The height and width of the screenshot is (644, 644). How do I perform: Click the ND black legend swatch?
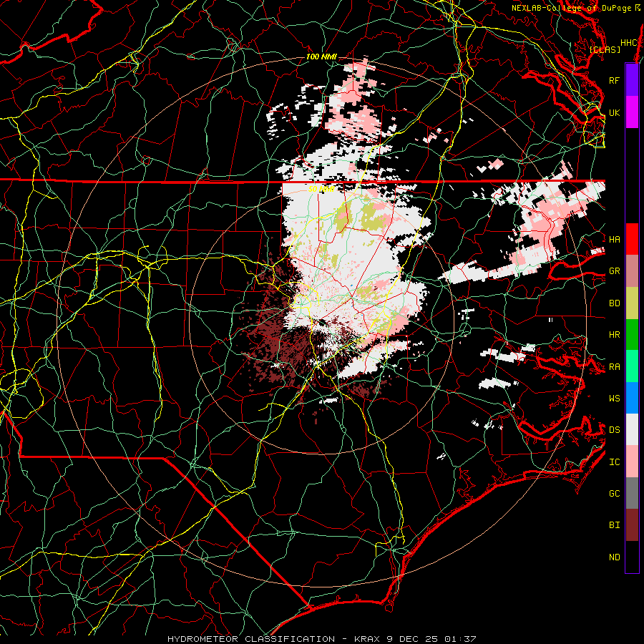tap(632, 557)
